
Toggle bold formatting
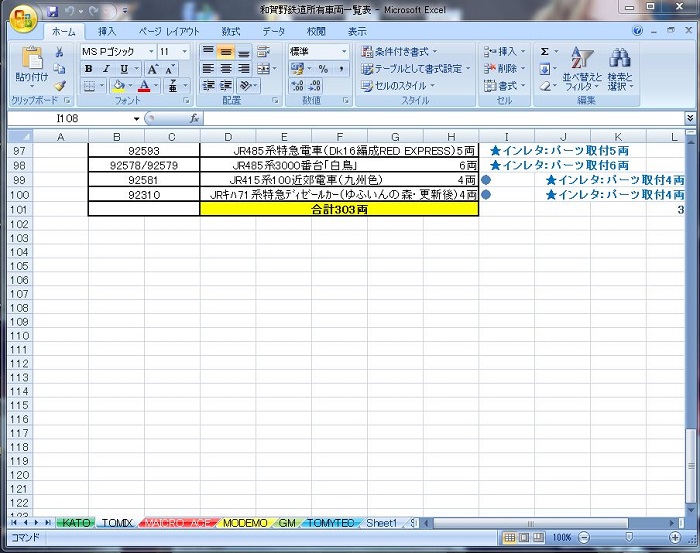[x=88, y=69]
